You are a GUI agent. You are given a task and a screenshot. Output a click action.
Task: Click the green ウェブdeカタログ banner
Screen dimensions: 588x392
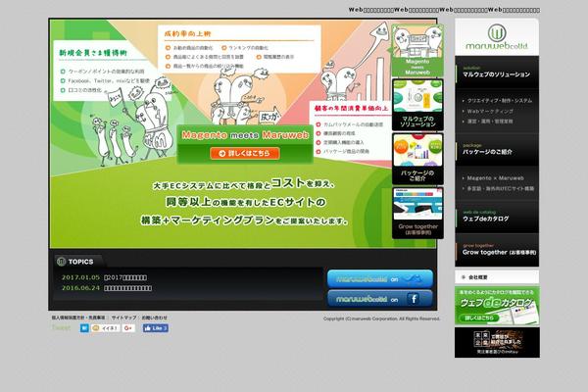click(x=497, y=306)
